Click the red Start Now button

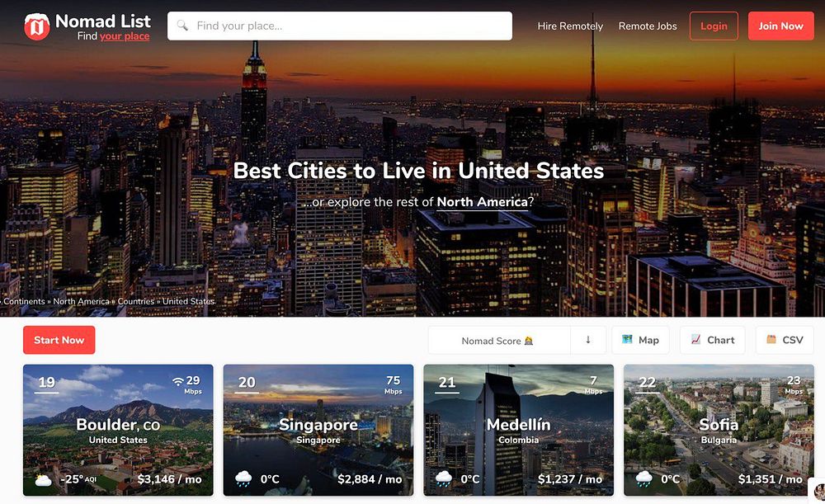click(x=59, y=340)
